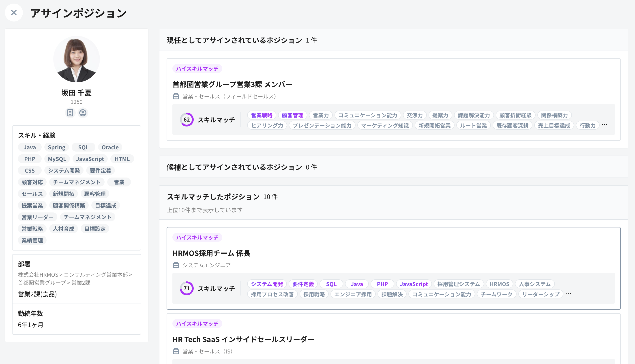
Task: Click the 採用管理システム tag
Action: pyautogui.click(x=459, y=284)
